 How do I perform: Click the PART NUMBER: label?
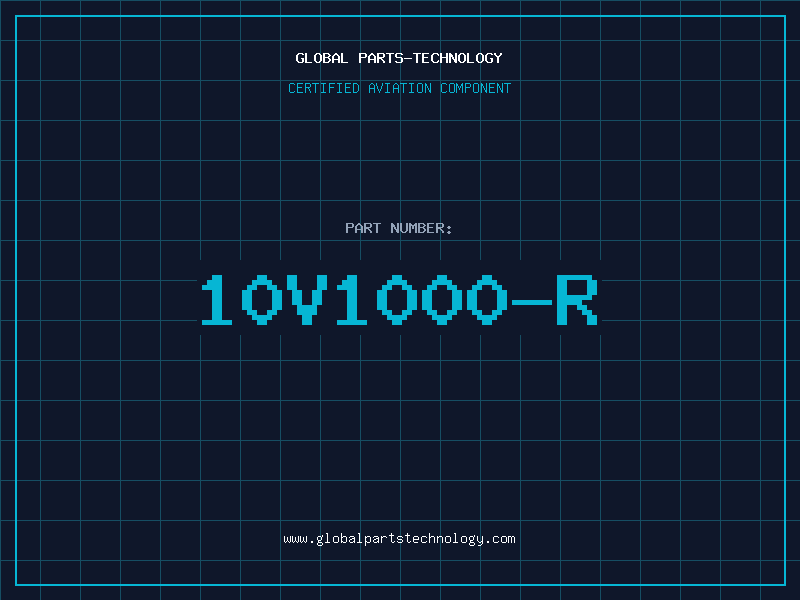pos(399,228)
